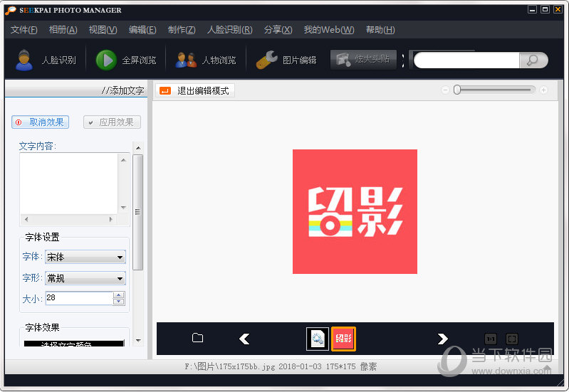Increase font size with up stepper arrow

click(119, 295)
